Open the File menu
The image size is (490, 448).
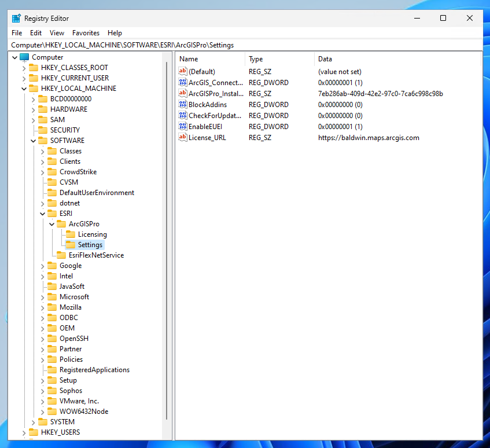(17, 33)
